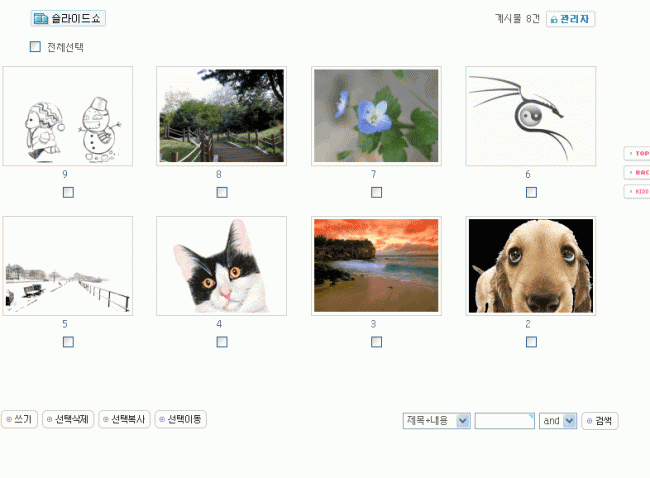Click the 검색 search button
Image resolution: width=650 pixels, height=478 pixels.
coord(600,421)
